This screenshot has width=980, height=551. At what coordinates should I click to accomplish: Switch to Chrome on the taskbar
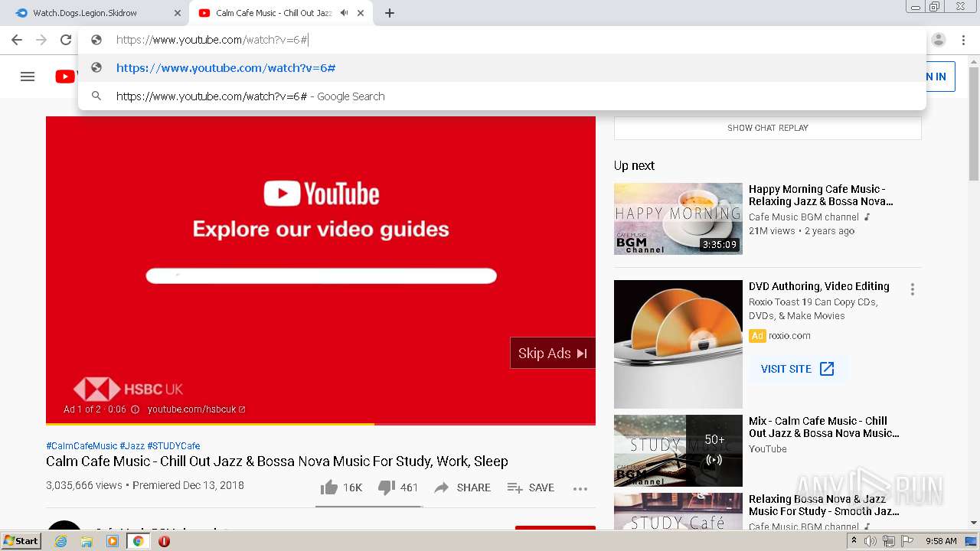click(139, 541)
